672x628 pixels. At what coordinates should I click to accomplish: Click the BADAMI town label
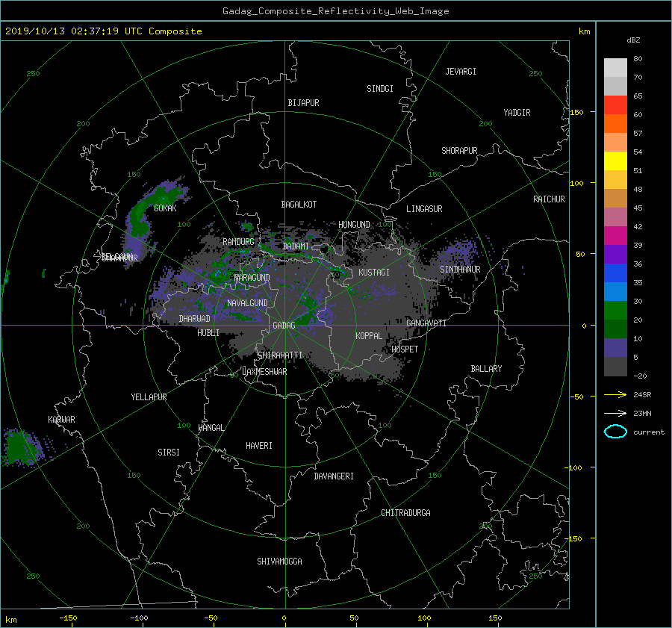296,246
